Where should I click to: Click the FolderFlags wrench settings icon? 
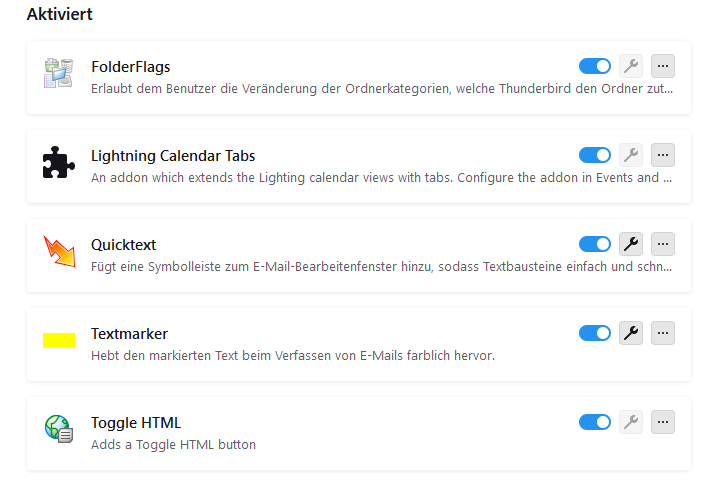[630, 66]
